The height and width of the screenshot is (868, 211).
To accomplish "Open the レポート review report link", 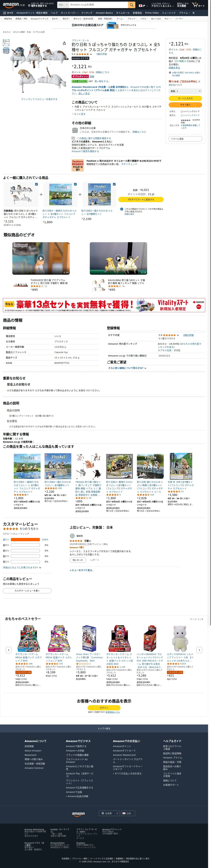I will (95, 560).
